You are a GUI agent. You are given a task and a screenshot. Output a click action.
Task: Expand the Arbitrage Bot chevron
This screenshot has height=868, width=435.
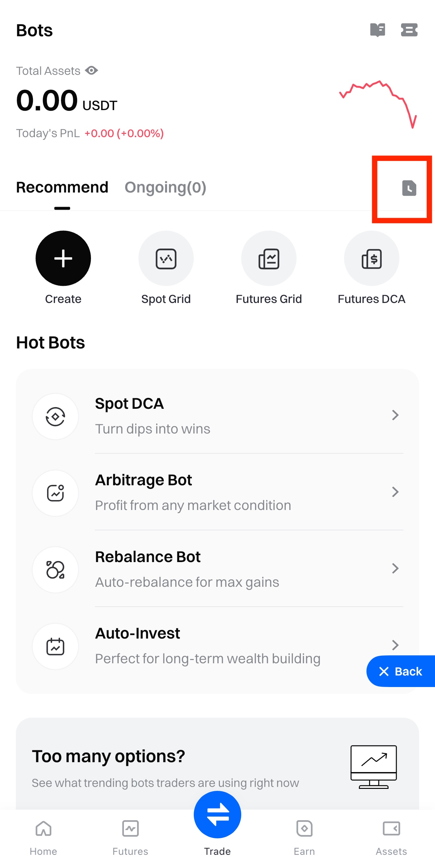point(395,492)
